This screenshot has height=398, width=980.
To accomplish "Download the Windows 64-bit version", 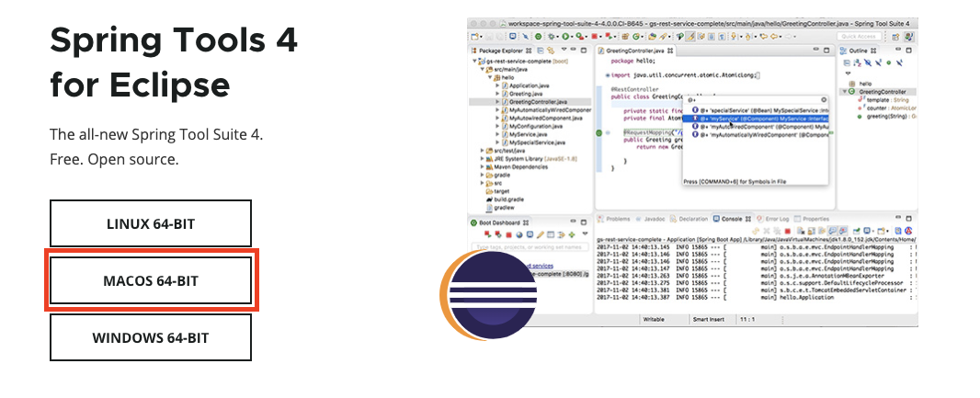I will coord(151,337).
